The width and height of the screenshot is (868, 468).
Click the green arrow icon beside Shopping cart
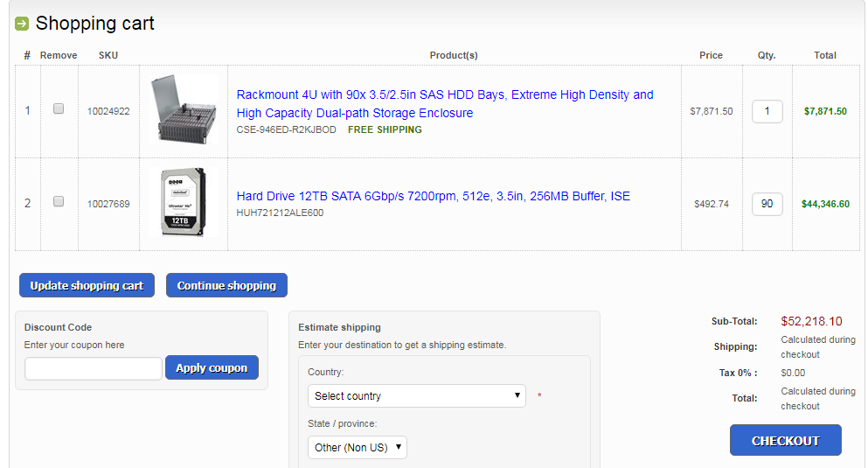(x=22, y=24)
